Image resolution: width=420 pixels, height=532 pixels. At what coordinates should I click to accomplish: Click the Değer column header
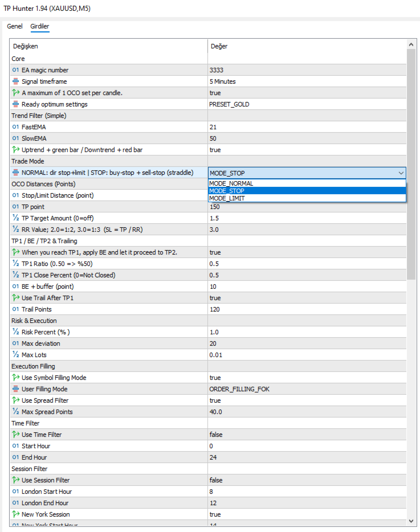pyautogui.click(x=219, y=47)
